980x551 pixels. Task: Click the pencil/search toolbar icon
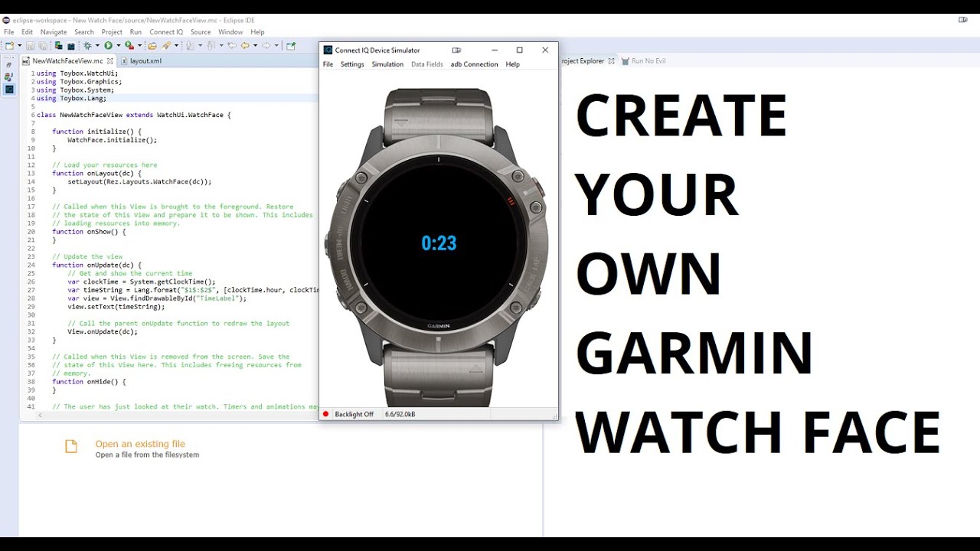point(166,45)
